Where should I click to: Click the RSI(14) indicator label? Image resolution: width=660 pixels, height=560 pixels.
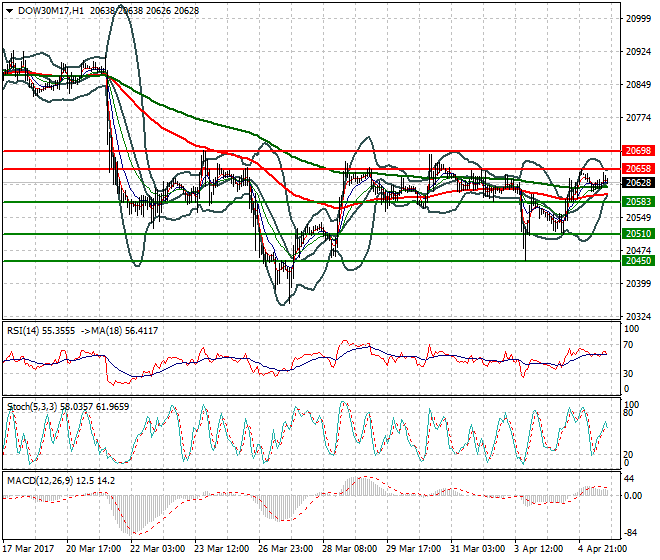click(29, 331)
